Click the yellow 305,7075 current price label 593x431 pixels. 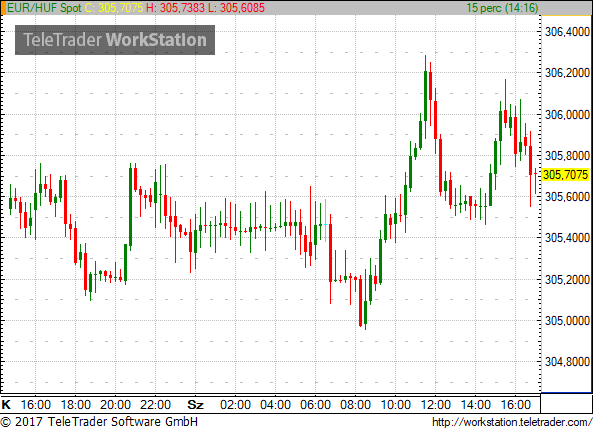coord(566,175)
